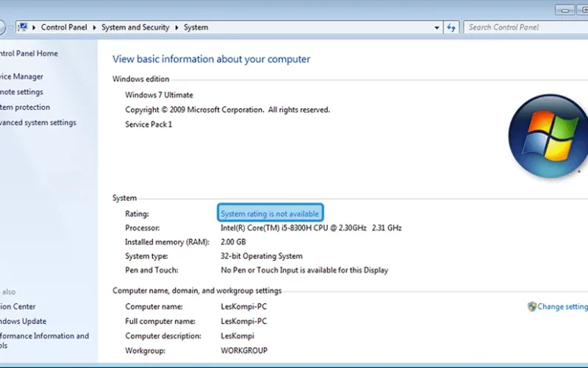
Task: Open System protection link
Action: click(25, 107)
